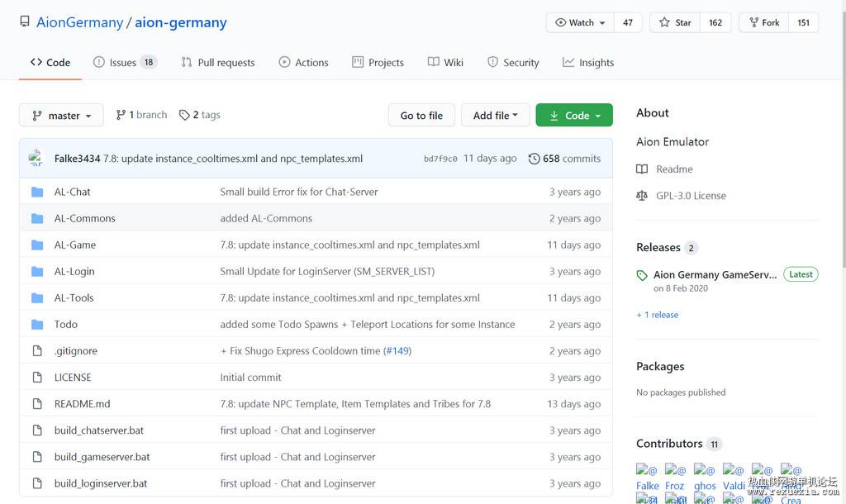
Task: Click the folder icon for AL-Commons
Action: [37, 218]
